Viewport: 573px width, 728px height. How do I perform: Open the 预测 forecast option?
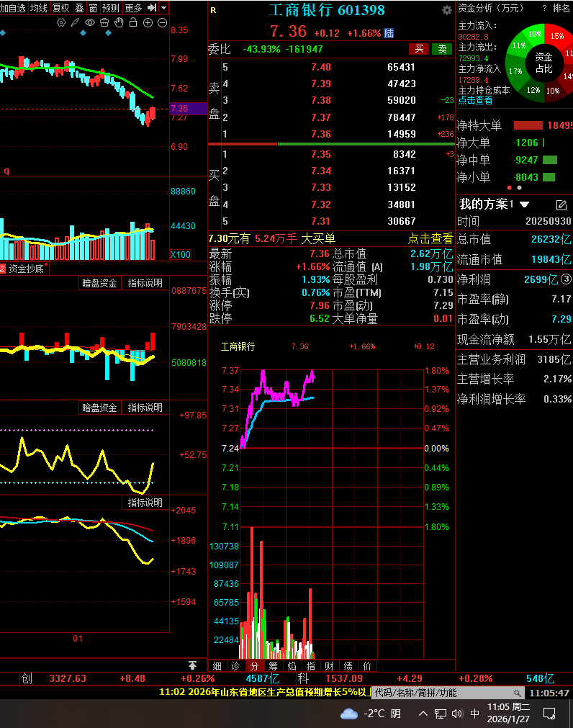(x=111, y=8)
